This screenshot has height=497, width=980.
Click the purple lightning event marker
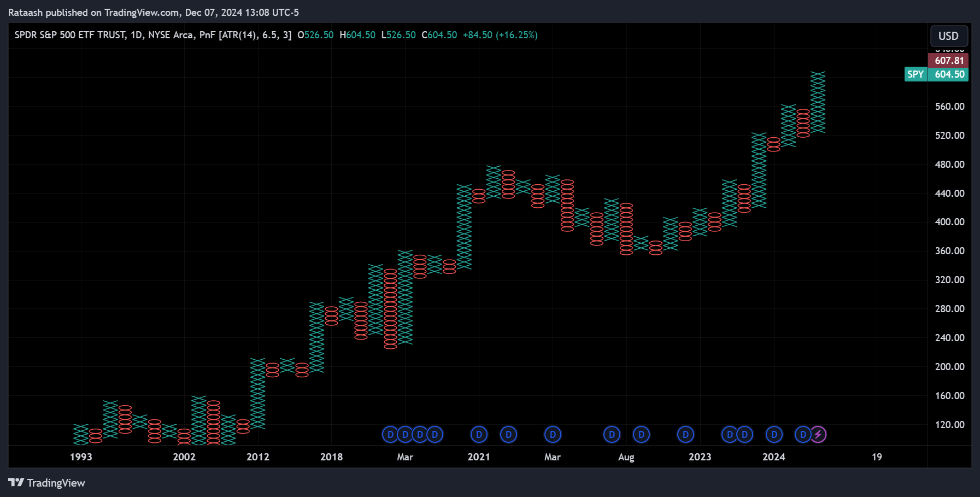pos(818,435)
